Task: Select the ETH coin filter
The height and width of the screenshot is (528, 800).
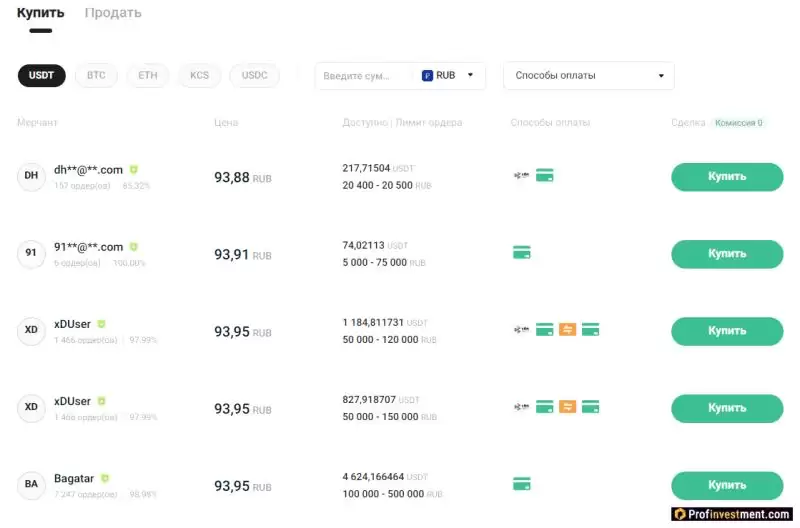Action: [x=148, y=76]
